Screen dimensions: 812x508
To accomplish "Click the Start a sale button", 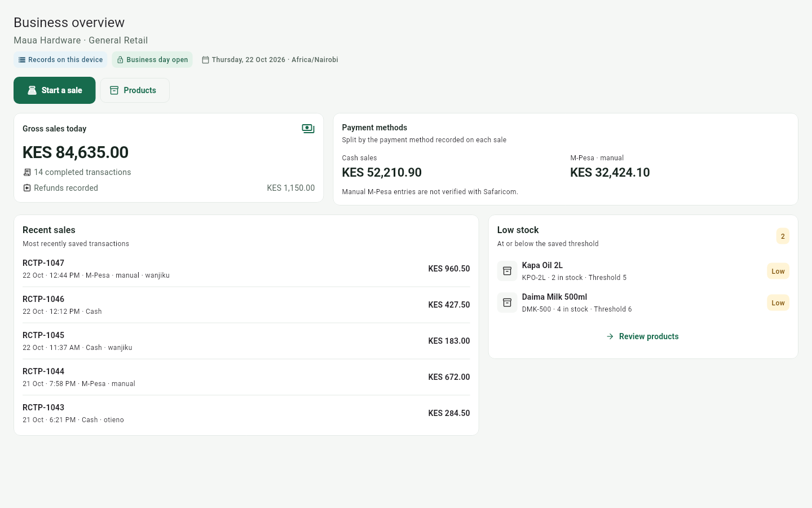I will point(55,90).
